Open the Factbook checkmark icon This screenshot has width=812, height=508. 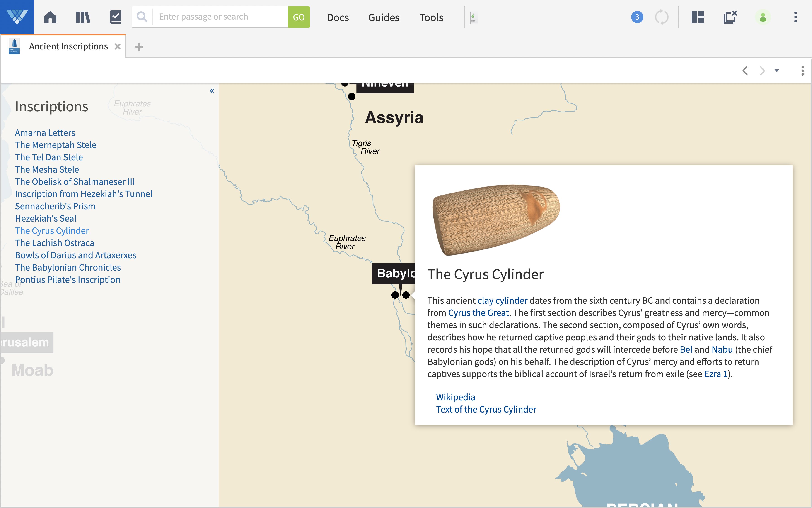point(115,17)
